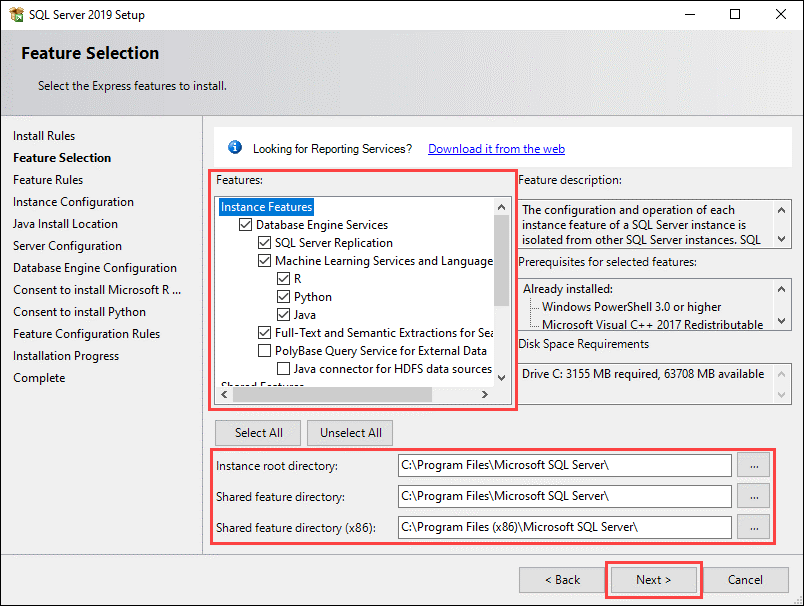Image resolution: width=804 pixels, height=606 pixels.
Task: Open browse dialog for shared feature directory
Action: [x=753, y=496]
